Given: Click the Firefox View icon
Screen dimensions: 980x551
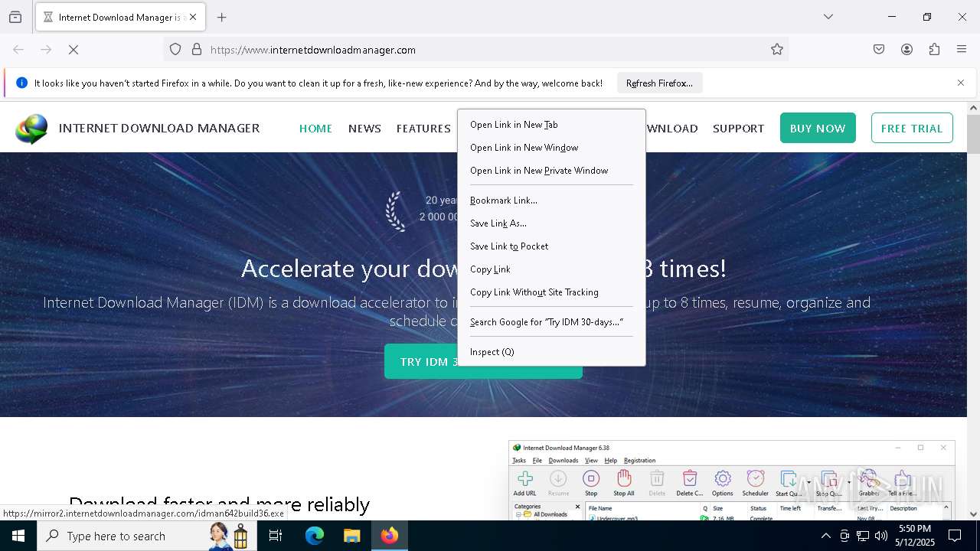Looking at the screenshot, I should tap(15, 17).
